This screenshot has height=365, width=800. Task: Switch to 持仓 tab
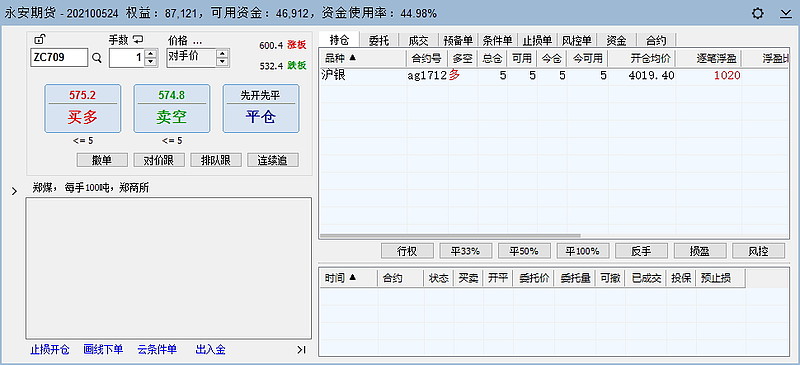[x=339, y=40]
